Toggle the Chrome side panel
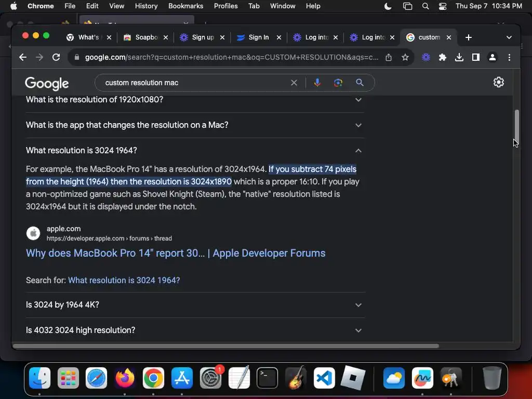 (476, 57)
